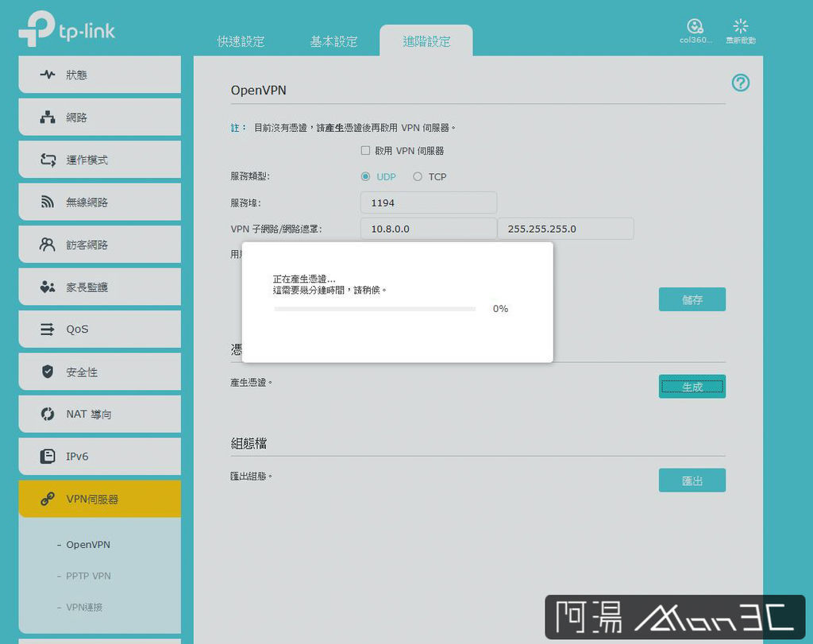
Task: Click the NAT 導向 forwarding icon
Action: point(48,414)
